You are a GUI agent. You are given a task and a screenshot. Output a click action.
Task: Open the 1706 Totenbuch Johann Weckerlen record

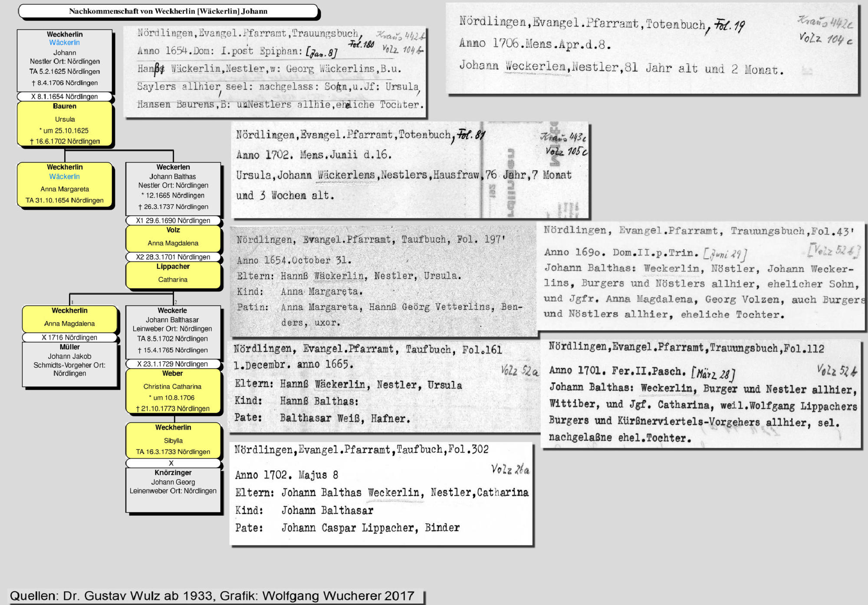pos(651,48)
